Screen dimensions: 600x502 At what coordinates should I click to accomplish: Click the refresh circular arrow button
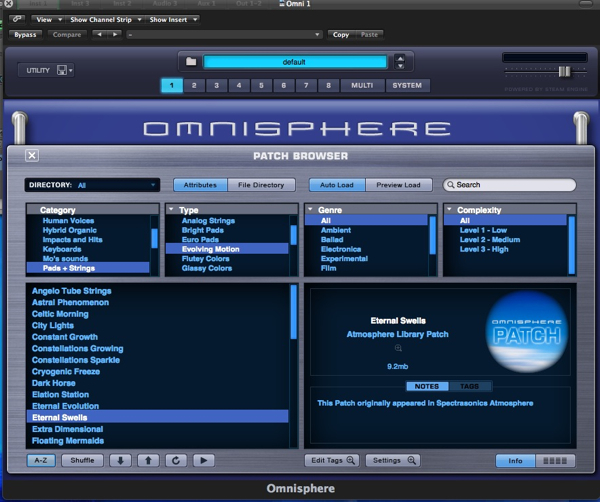(176, 460)
